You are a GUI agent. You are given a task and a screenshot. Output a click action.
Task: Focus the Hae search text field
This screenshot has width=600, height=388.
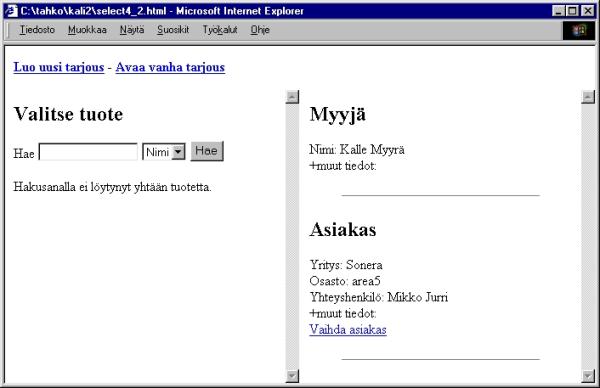(88, 152)
